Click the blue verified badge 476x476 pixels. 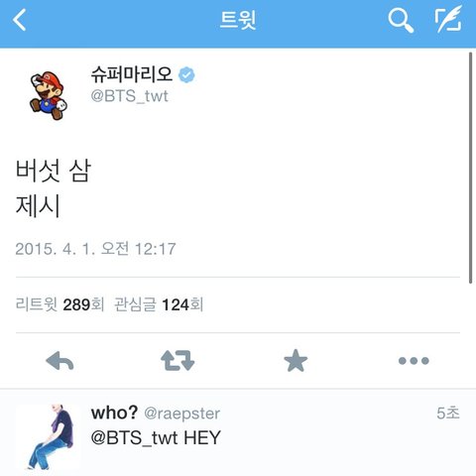tap(186, 74)
